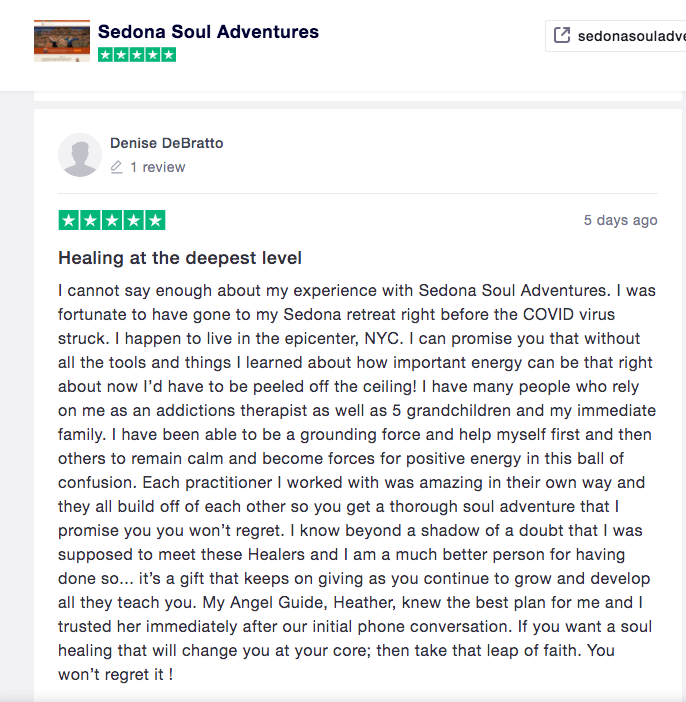Click the middle star under the company name

(137, 55)
